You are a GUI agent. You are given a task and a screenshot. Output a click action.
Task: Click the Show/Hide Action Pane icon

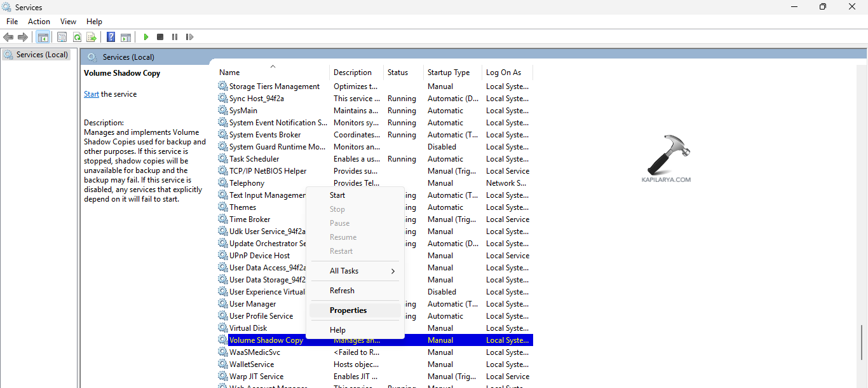point(126,37)
